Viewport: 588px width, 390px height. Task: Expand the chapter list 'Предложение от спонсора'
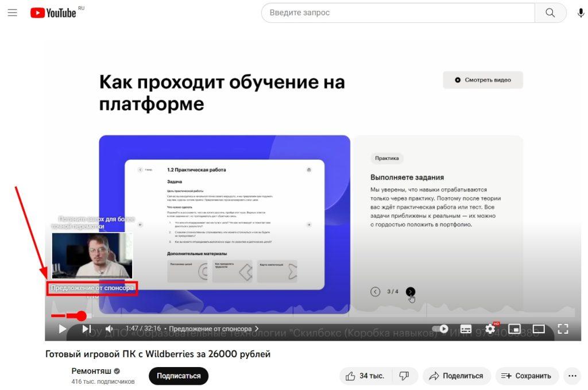[214, 329]
